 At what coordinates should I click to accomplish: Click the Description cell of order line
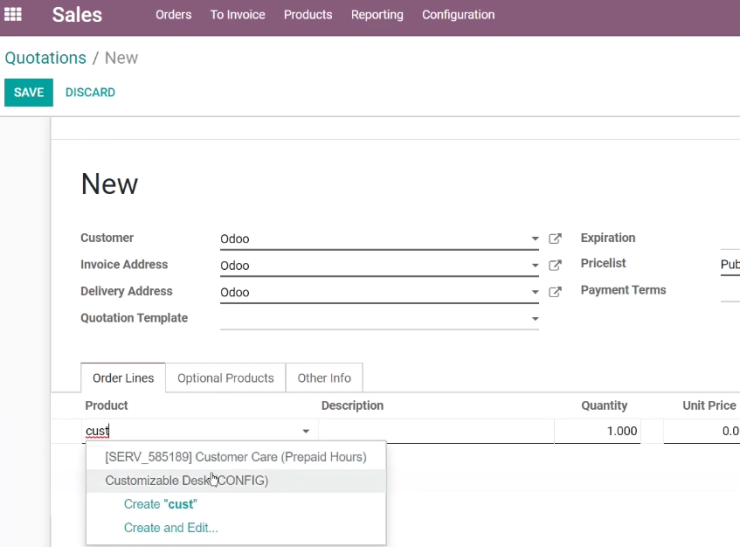(x=437, y=431)
